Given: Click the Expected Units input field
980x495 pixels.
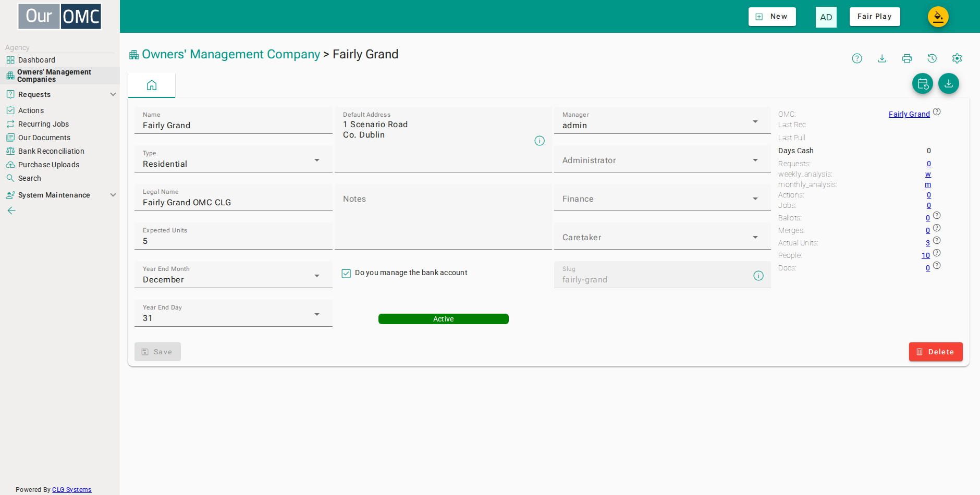Looking at the screenshot, I should coord(234,236).
